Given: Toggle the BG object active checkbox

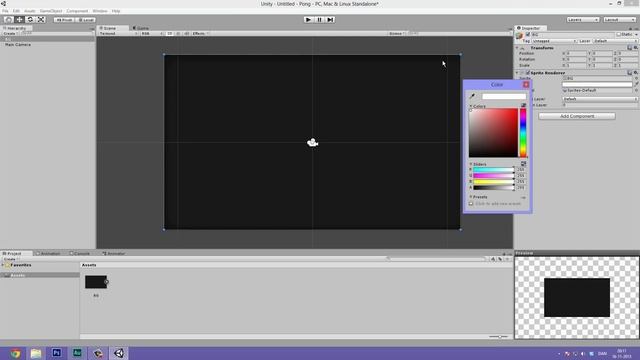Looking at the screenshot, I should [528, 35].
